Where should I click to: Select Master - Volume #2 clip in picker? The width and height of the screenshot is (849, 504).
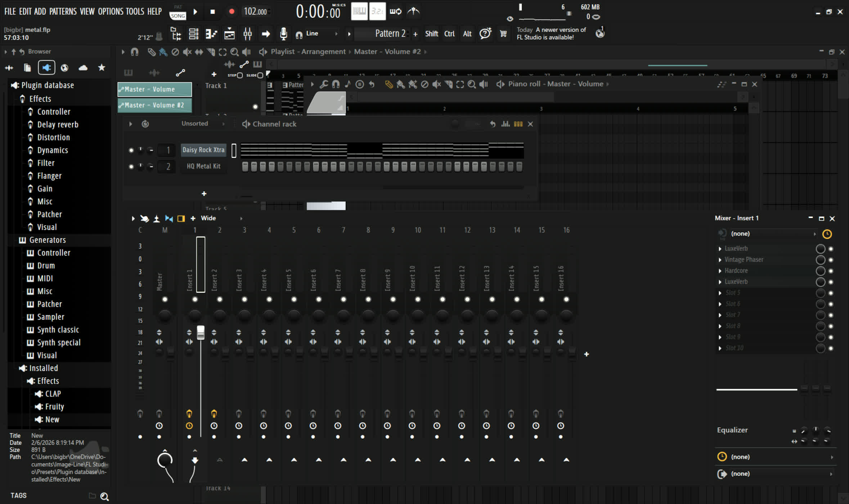tap(154, 105)
